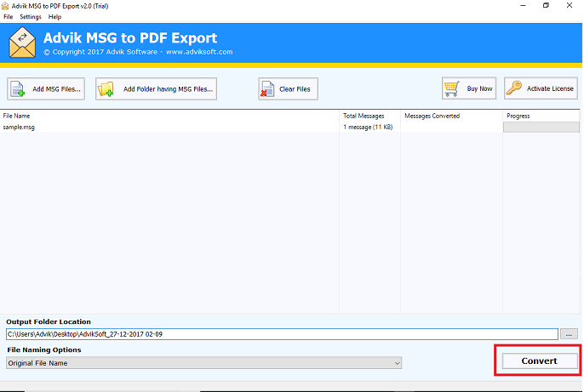584x392 pixels.
Task: Click the www.adviksoft.com banner text
Action: pyautogui.click(x=199, y=52)
